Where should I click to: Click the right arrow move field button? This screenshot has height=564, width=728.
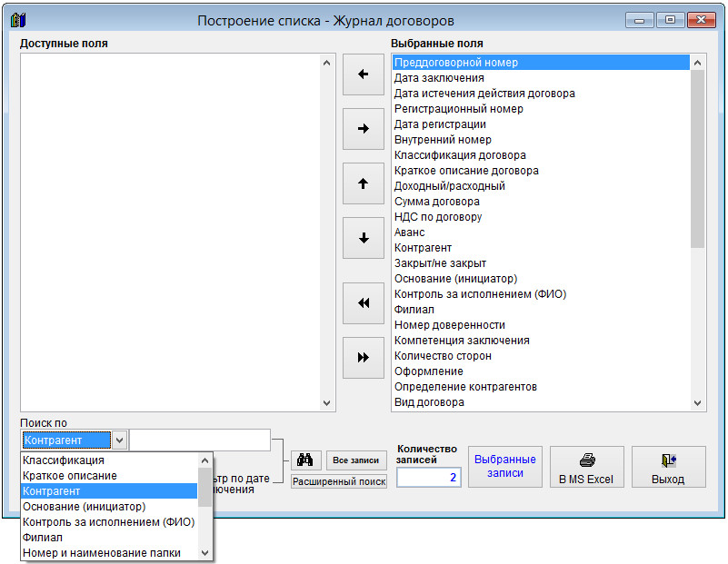click(x=363, y=128)
